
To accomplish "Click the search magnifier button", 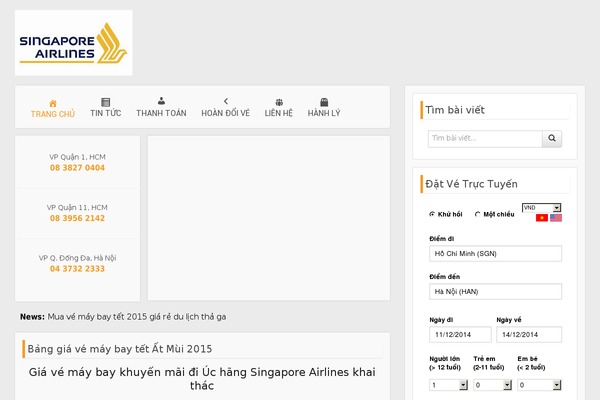I will pos(552,139).
